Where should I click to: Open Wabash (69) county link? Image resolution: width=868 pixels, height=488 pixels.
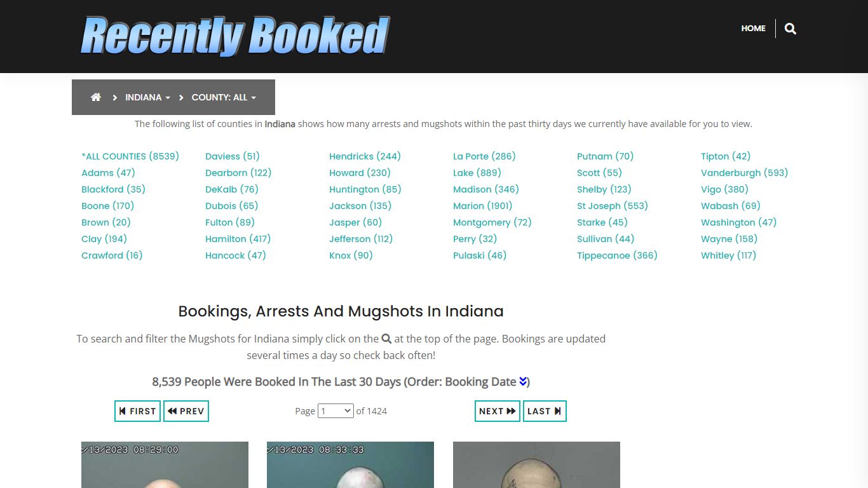731,206
